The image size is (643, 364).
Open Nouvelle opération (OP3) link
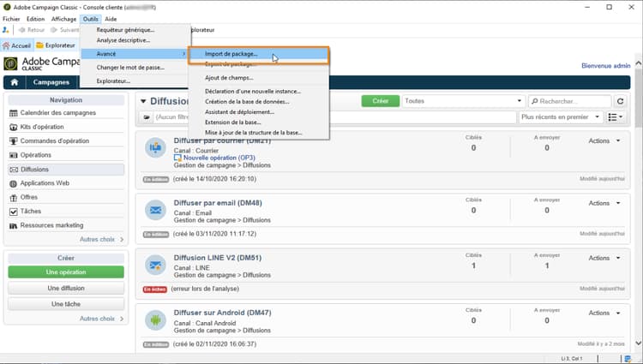tap(219, 158)
